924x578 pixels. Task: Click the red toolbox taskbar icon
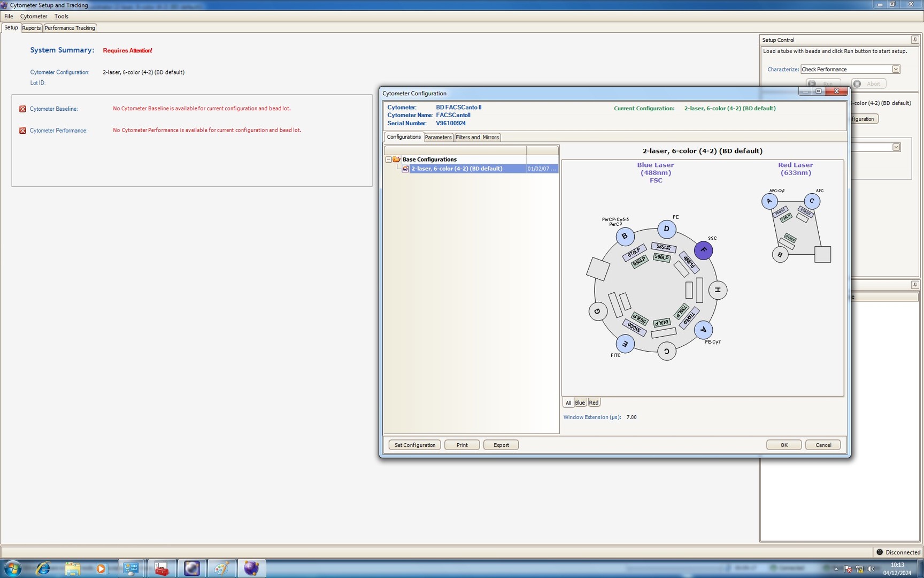[161, 568]
